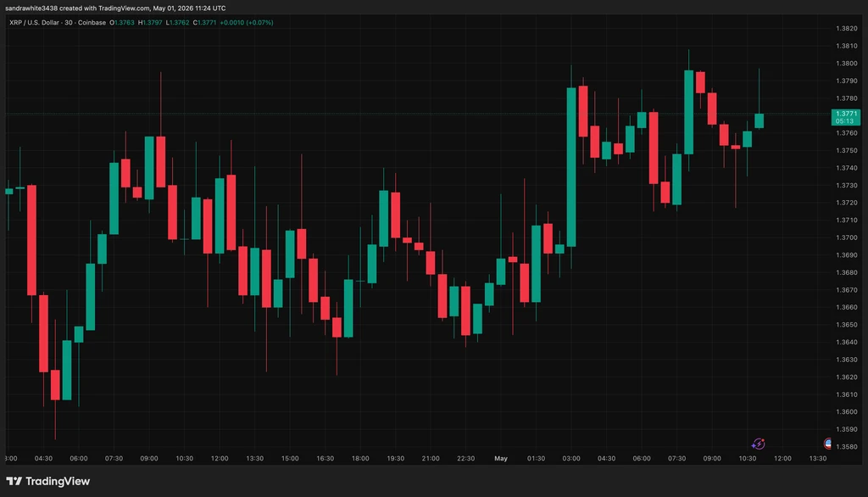This screenshot has width=868, height=497.
Task: Click the 03:00 time axis label
Action: click(571, 458)
